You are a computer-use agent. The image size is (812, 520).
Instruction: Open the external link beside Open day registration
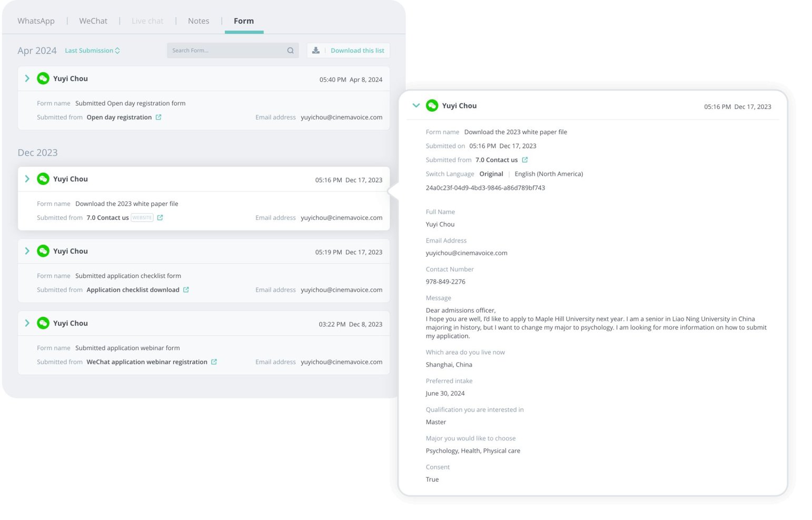(x=159, y=117)
